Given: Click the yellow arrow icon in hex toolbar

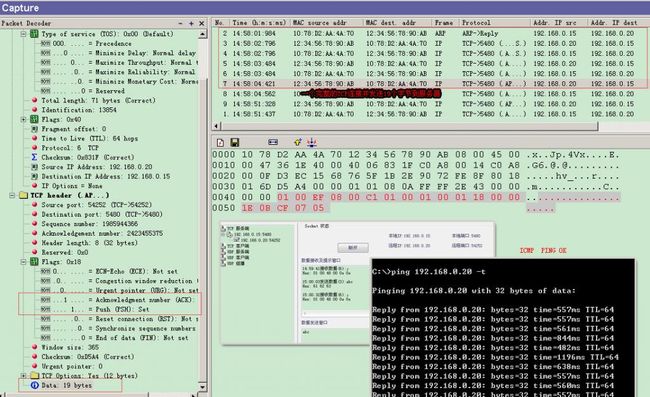Looking at the screenshot, I should tap(298, 142).
